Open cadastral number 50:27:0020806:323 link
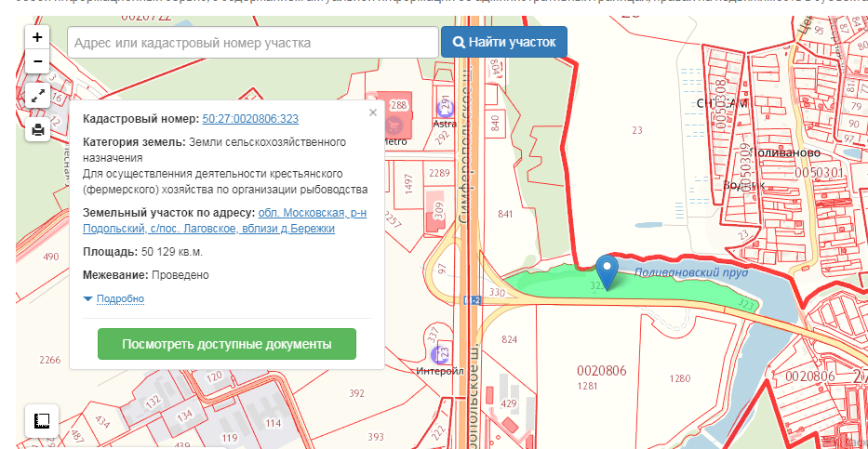This screenshot has height=449, width=868. [x=250, y=119]
